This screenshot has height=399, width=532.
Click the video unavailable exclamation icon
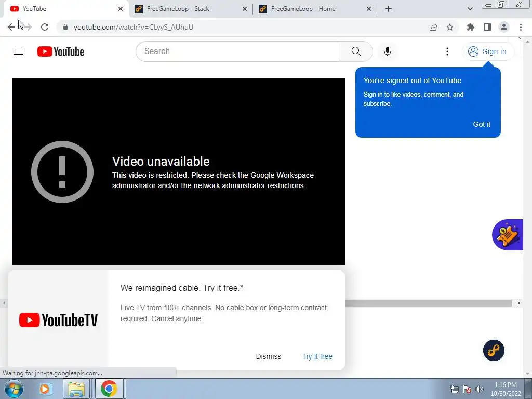tap(62, 172)
